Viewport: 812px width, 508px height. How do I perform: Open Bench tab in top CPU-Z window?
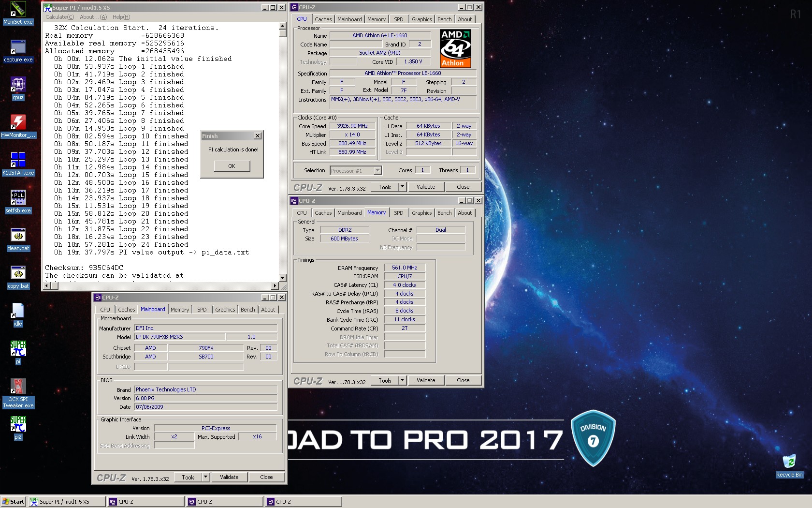445,19
